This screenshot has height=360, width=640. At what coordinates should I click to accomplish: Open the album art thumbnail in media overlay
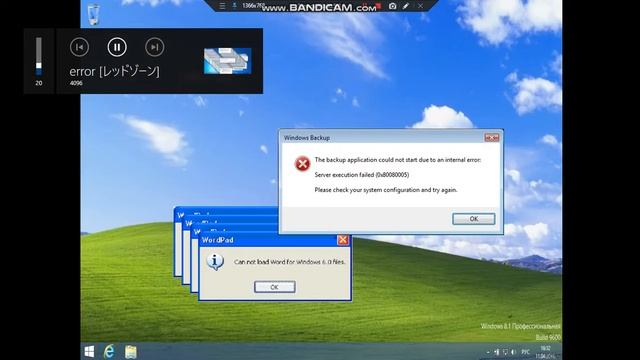227,61
